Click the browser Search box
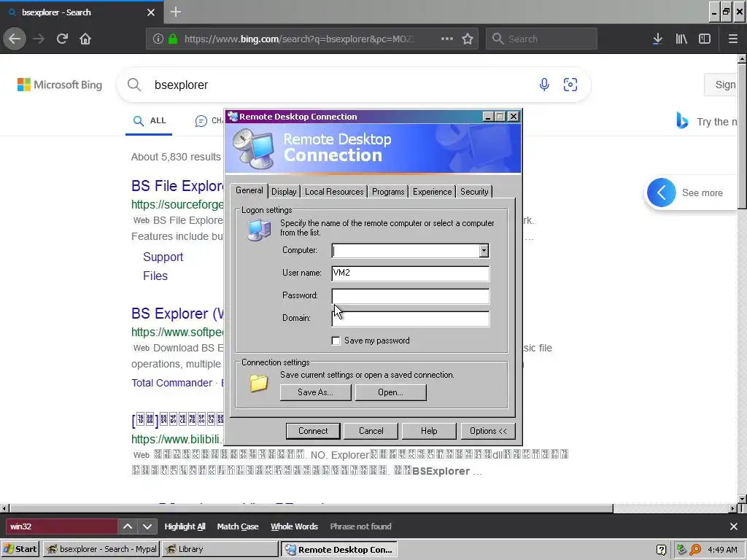Image resolution: width=747 pixels, height=560 pixels. point(541,39)
